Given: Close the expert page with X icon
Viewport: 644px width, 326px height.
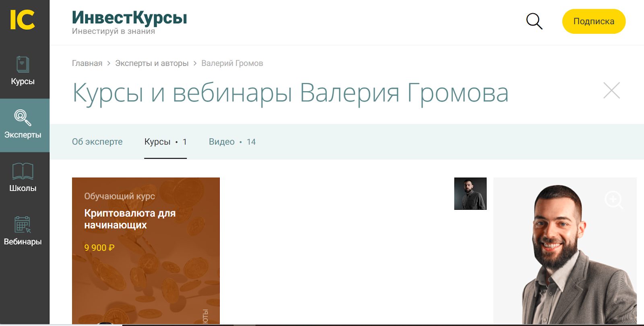Looking at the screenshot, I should (611, 90).
